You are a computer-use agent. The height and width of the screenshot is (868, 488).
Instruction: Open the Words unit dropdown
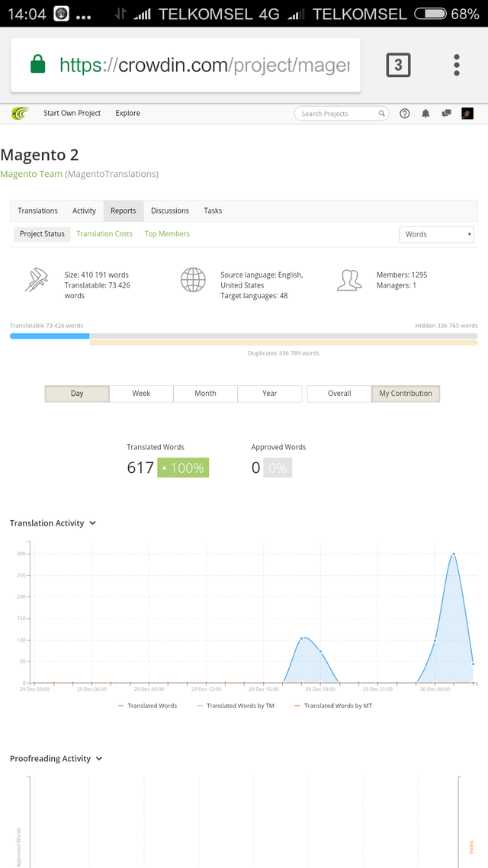pyautogui.click(x=437, y=234)
